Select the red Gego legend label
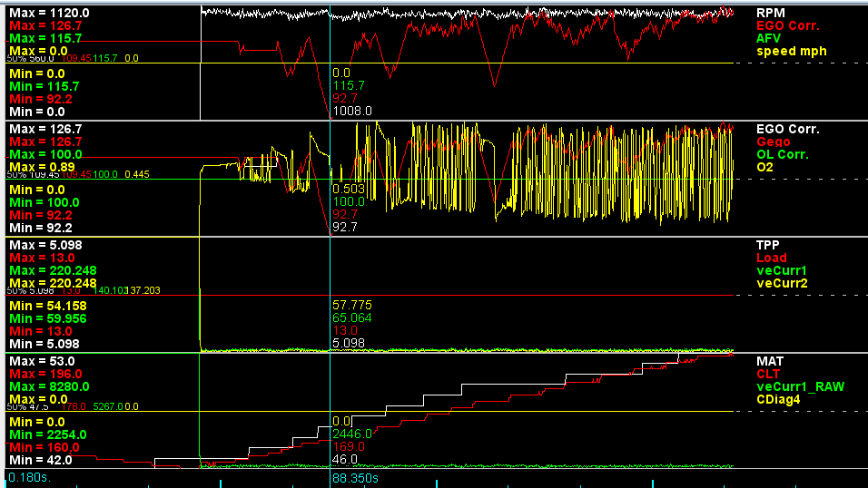The image size is (868, 488). [x=774, y=142]
